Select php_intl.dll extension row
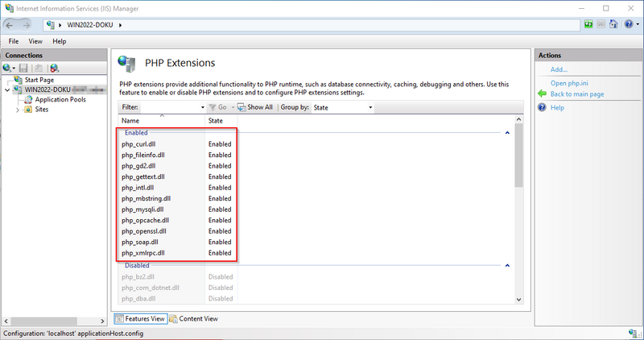 pos(177,188)
